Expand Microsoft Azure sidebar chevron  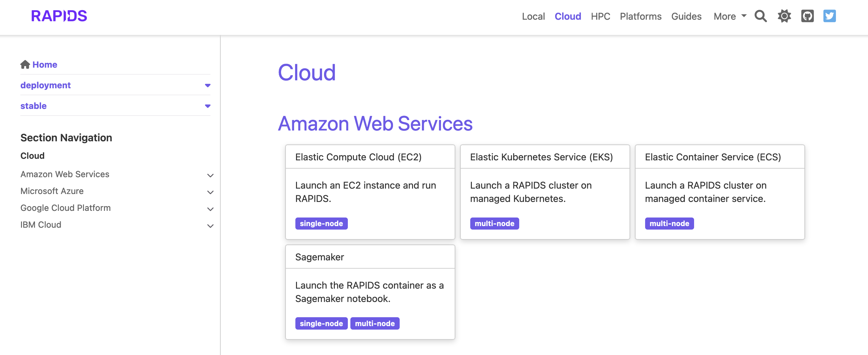[210, 192]
